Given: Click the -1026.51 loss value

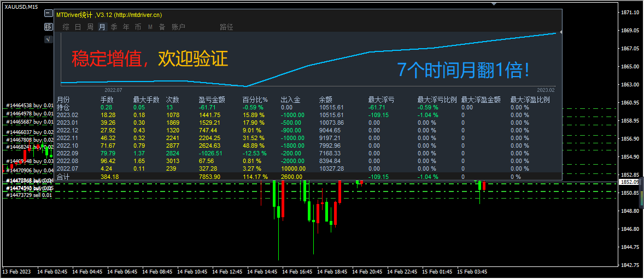Looking at the screenshot, I should tap(210, 153).
